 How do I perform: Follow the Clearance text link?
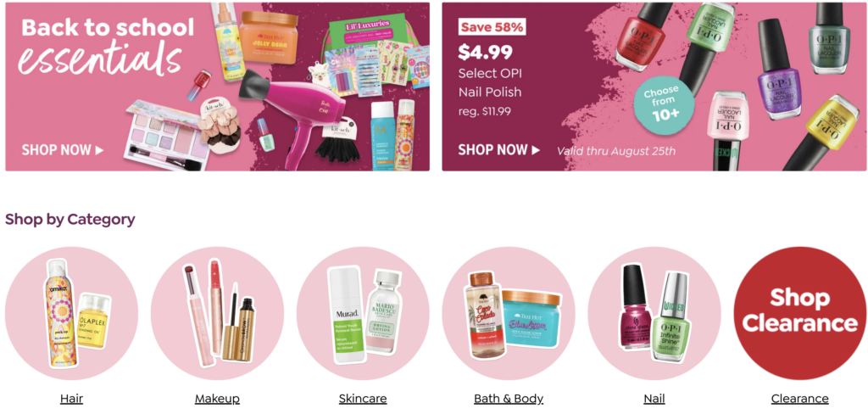coord(800,399)
